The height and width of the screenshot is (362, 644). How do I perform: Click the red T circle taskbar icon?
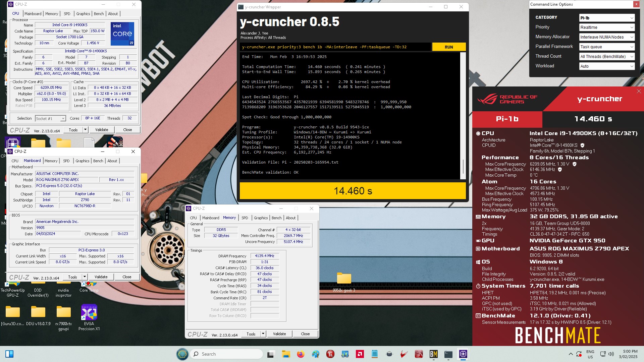point(330,354)
